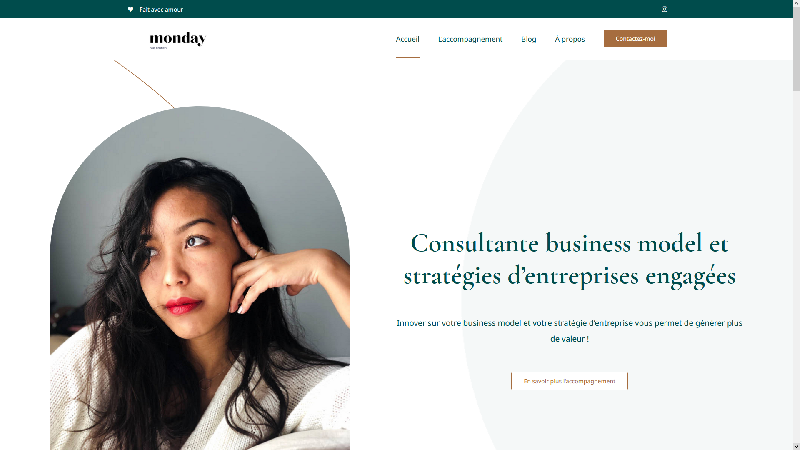Screen dimensions: 800x450
Task: Click the small social icon in the top bar
Action: (664, 9)
